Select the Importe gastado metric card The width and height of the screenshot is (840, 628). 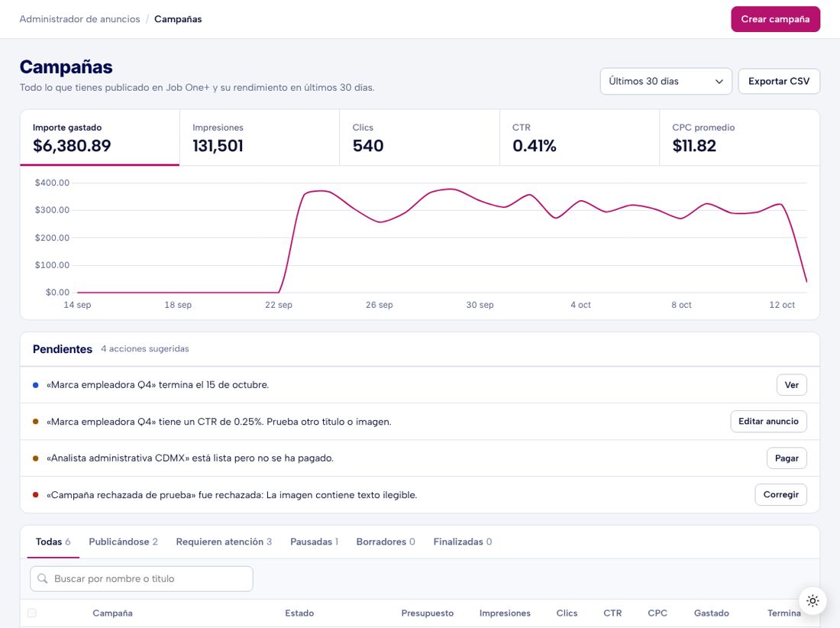coord(99,138)
